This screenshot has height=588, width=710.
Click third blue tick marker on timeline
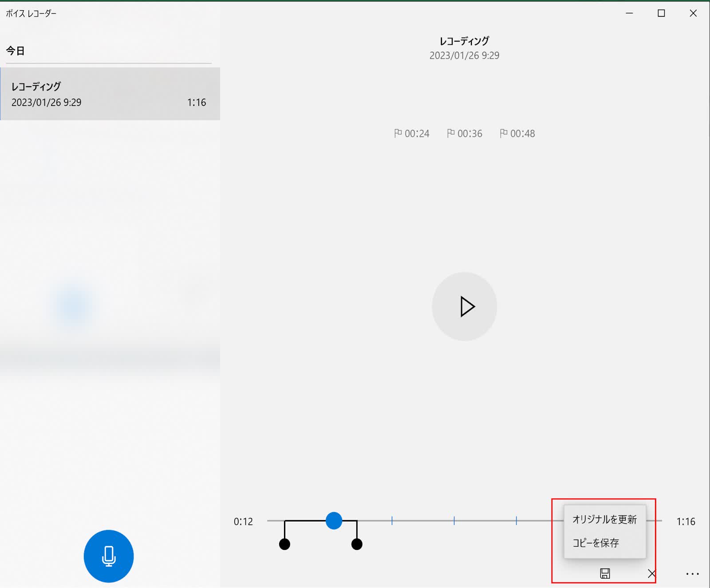point(516,521)
